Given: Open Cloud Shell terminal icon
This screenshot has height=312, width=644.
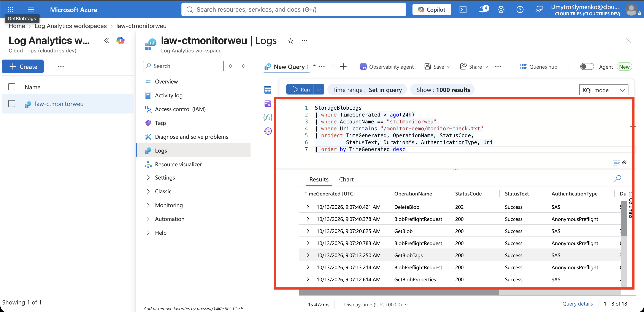Looking at the screenshot, I should 463,9.
